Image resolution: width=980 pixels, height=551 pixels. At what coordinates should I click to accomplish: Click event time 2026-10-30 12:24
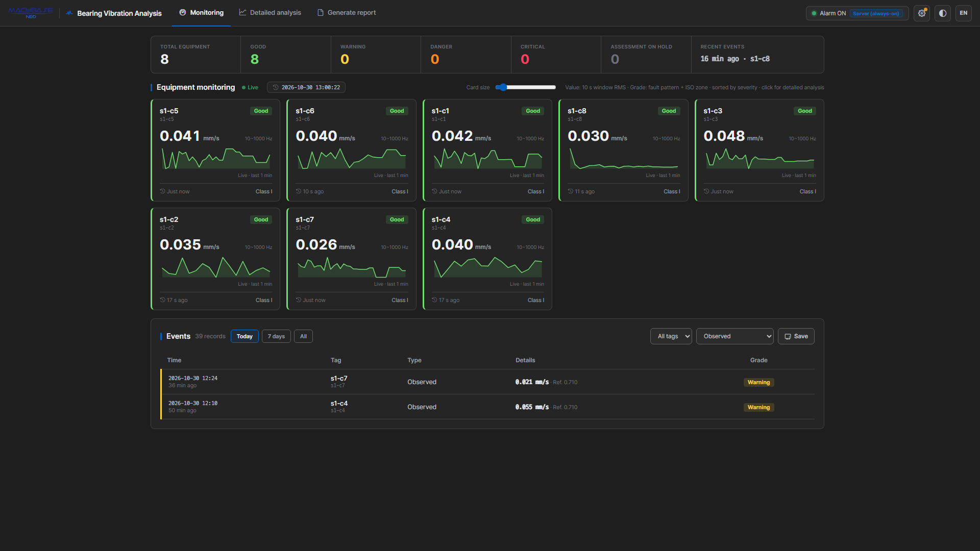pos(193,378)
